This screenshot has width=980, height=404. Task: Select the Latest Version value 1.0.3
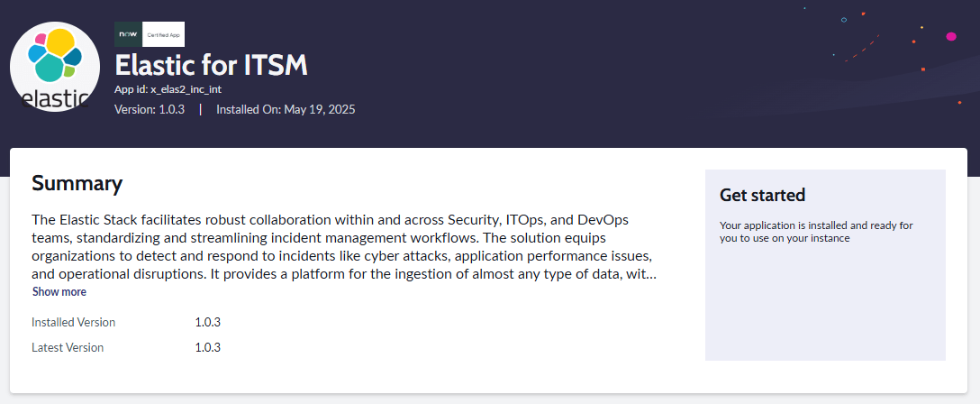[x=208, y=348]
